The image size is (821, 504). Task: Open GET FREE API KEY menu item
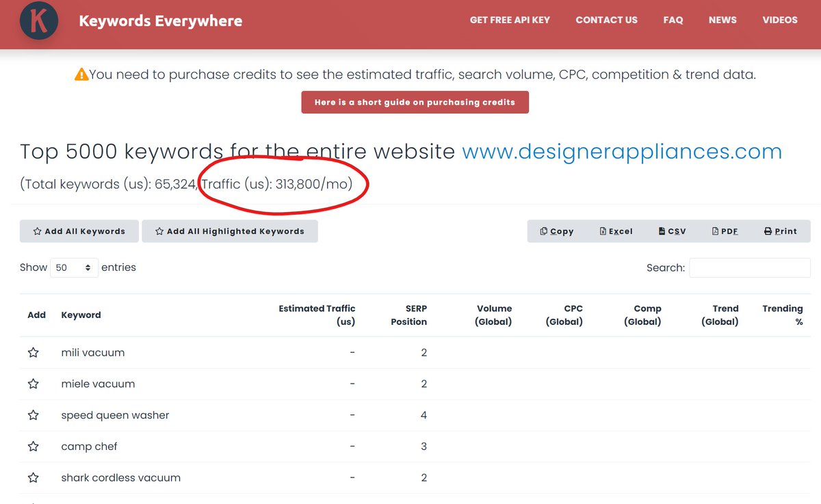click(510, 20)
